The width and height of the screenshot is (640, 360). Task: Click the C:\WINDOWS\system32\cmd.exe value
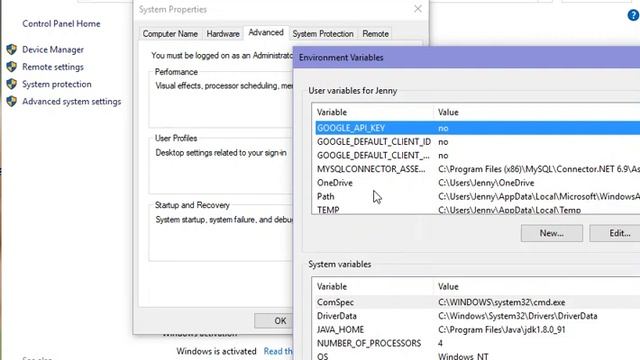tap(502, 302)
